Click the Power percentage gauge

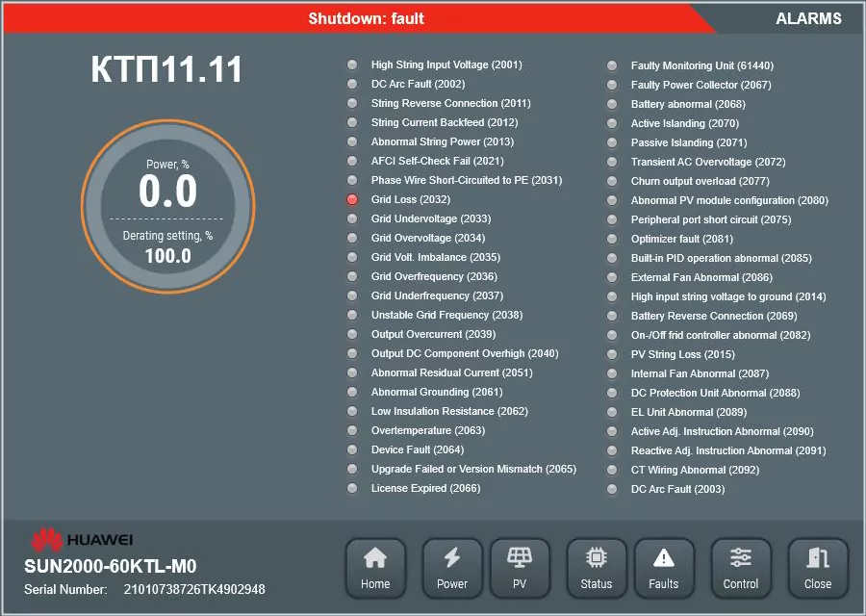167,206
